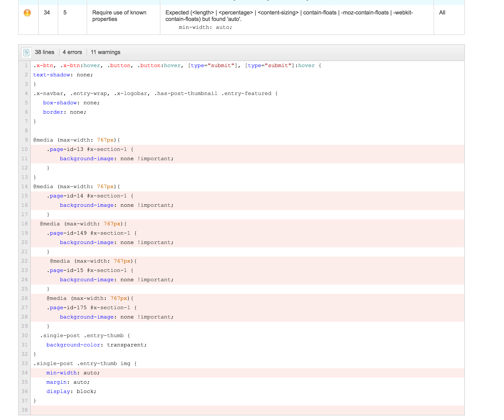Click the .page-id-13 #x-section-1 selector line
The width and height of the screenshot is (504, 420).
[90, 149]
